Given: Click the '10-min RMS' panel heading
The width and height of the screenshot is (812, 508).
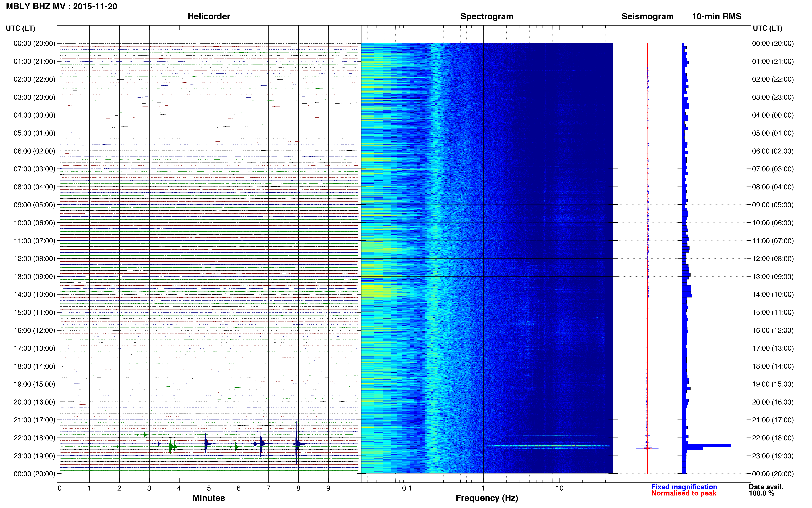Looking at the screenshot, I should point(716,16).
